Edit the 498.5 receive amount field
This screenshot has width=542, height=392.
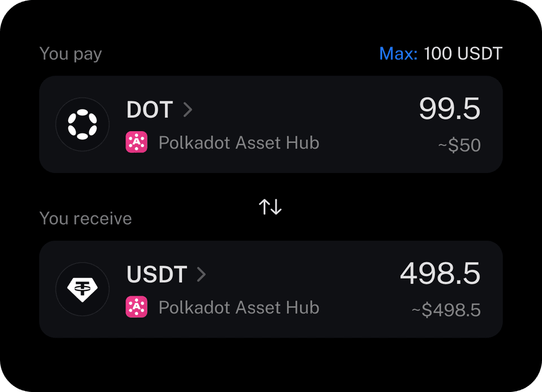point(440,273)
